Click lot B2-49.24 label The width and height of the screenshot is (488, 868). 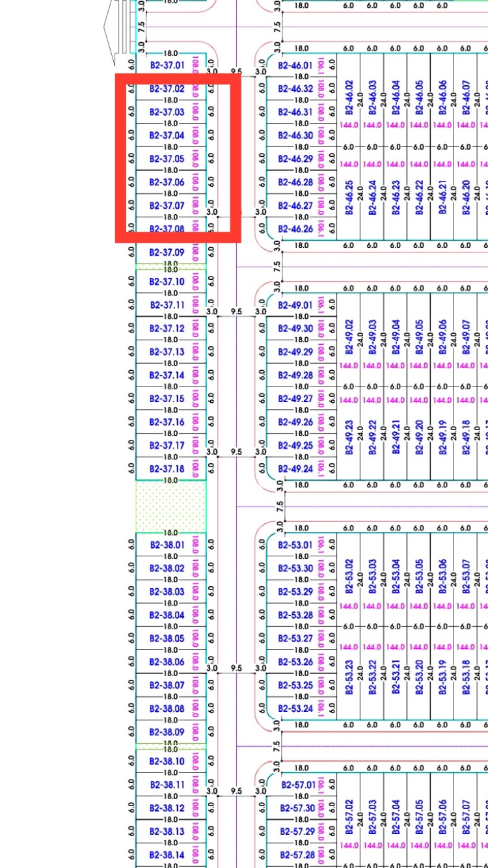tap(295, 469)
